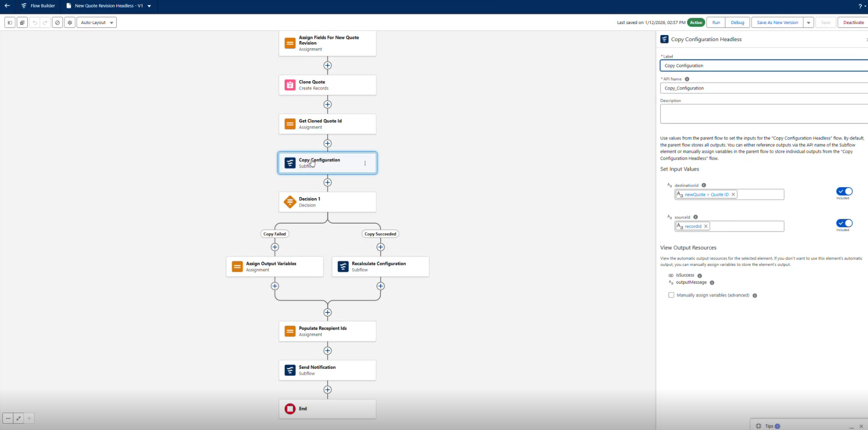The width and height of the screenshot is (868, 430).
Task: Add element under Copy Succeeded outcome
Action: 381,247
